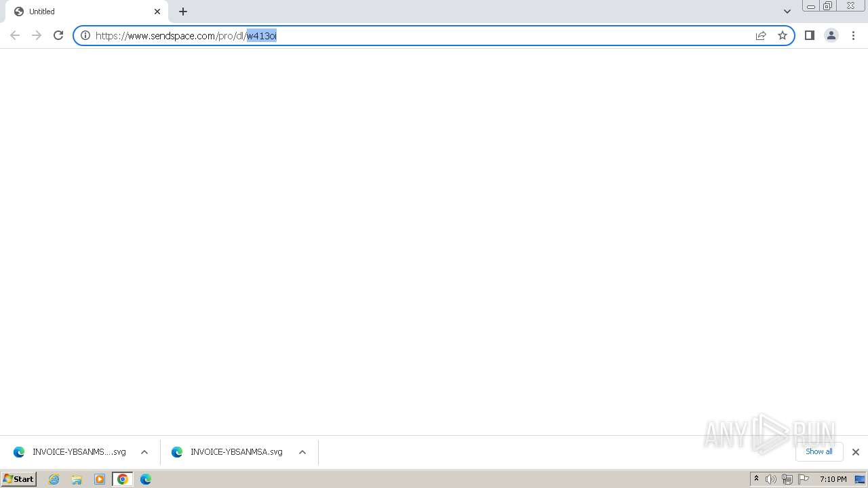868x488 pixels.
Task: Open the volume control in tray
Action: point(771,479)
